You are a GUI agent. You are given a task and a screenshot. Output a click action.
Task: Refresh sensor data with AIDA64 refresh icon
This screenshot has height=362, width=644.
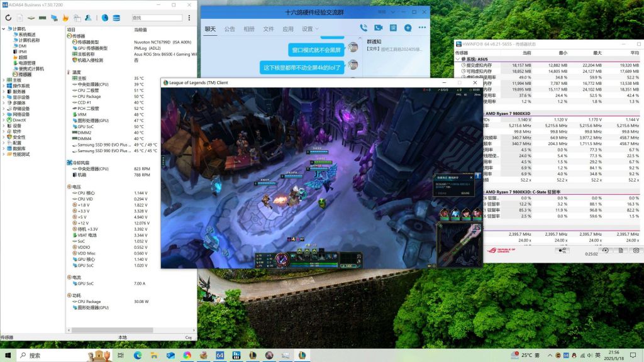click(x=8, y=18)
